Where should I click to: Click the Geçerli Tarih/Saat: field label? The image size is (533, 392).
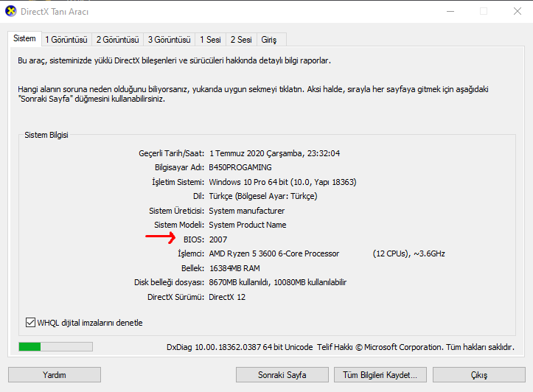pyautogui.click(x=171, y=153)
